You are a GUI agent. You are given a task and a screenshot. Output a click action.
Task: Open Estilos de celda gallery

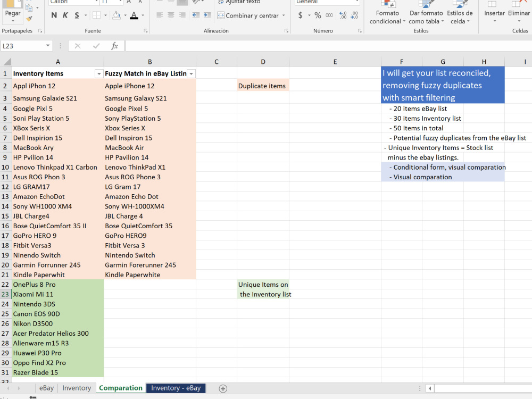point(460,13)
